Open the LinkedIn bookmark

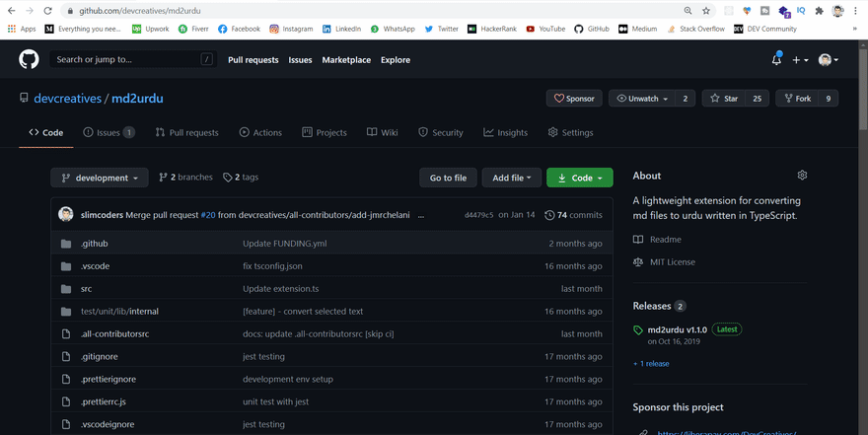tap(341, 29)
